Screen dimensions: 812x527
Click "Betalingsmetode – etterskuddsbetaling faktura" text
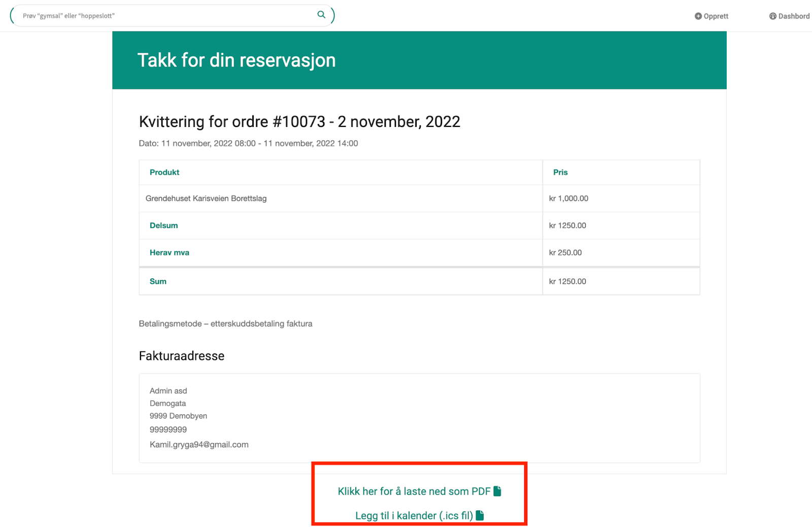click(226, 324)
